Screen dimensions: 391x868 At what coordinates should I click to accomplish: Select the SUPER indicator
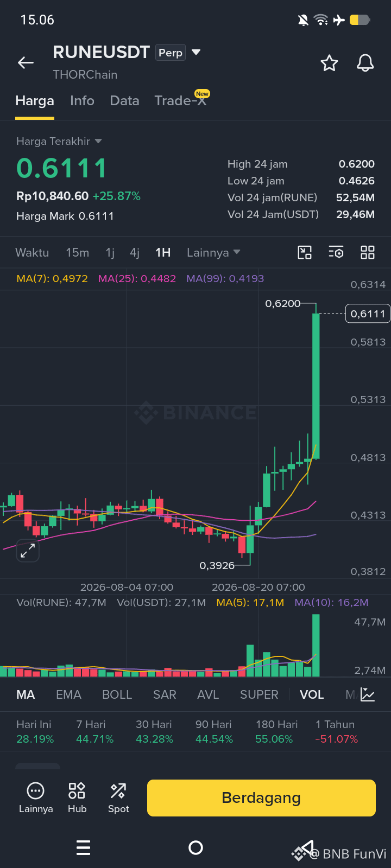tap(259, 695)
